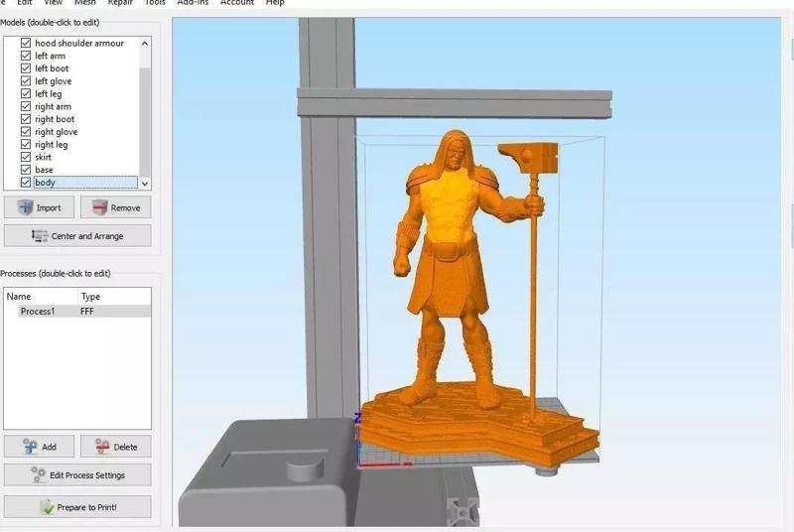Toggle the right glove checkbox
Screen dimensions: 794x532
click(x=26, y=132)
